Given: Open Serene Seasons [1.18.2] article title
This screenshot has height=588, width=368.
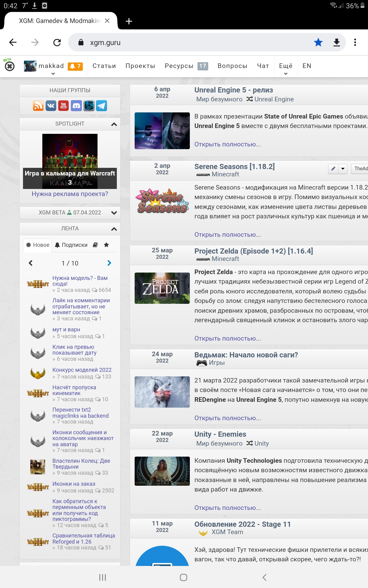Looking at the screenshot, I should 235,167.
